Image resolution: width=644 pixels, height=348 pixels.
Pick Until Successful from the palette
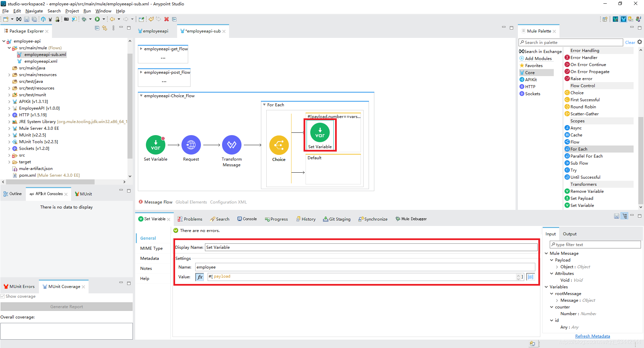585,177
